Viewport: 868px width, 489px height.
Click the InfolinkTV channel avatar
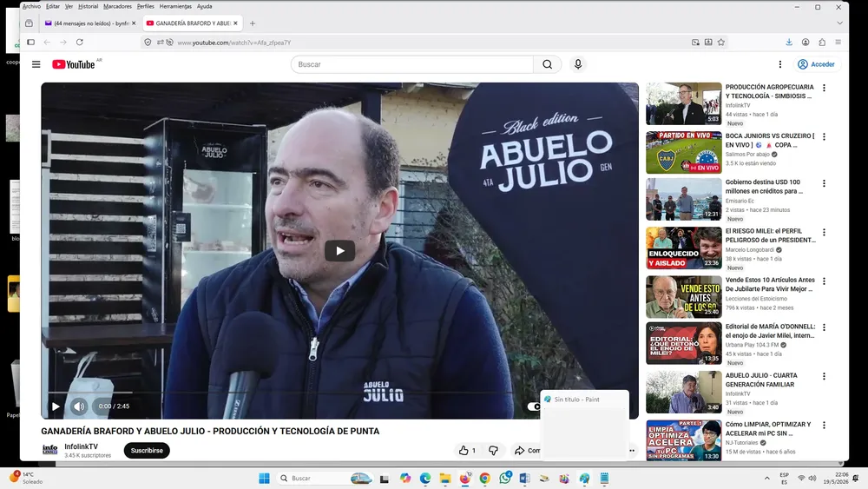pos(49,450)
